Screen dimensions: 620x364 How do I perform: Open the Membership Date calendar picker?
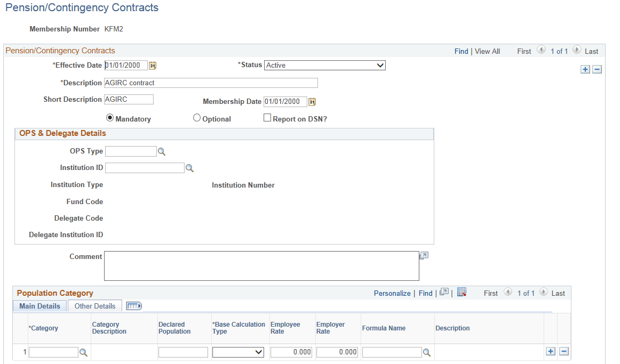pos(312,101)
